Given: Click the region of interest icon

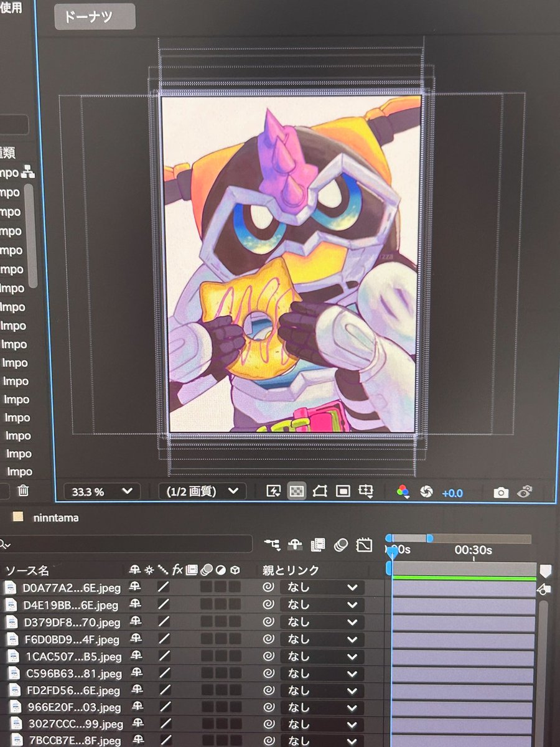Looking at the screenshot, I should coord(343,491).
